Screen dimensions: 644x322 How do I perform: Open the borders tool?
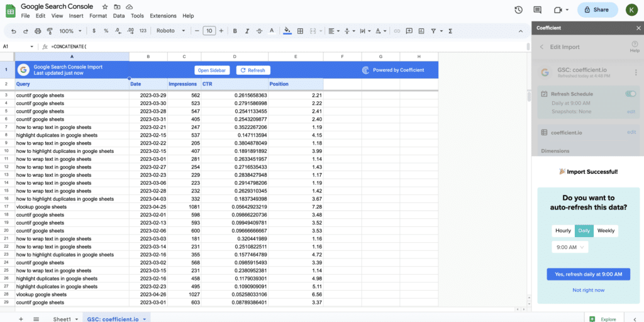pyautogui.click(x=300, y=31)
